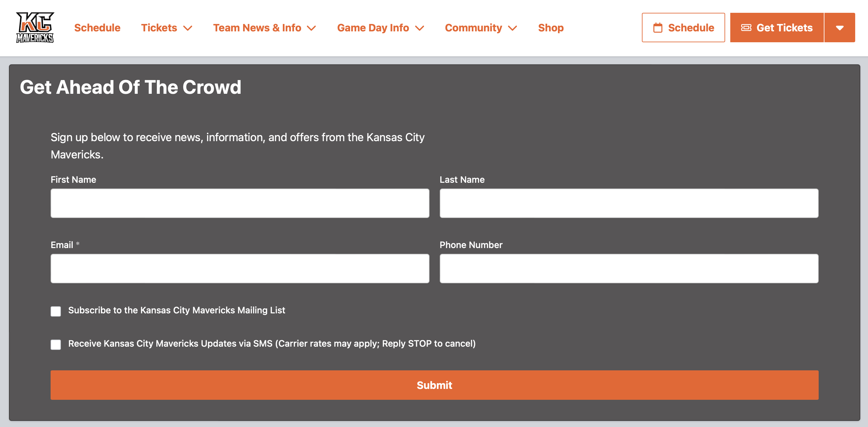
Task: Focus the Email field
Action: (240, 268)
